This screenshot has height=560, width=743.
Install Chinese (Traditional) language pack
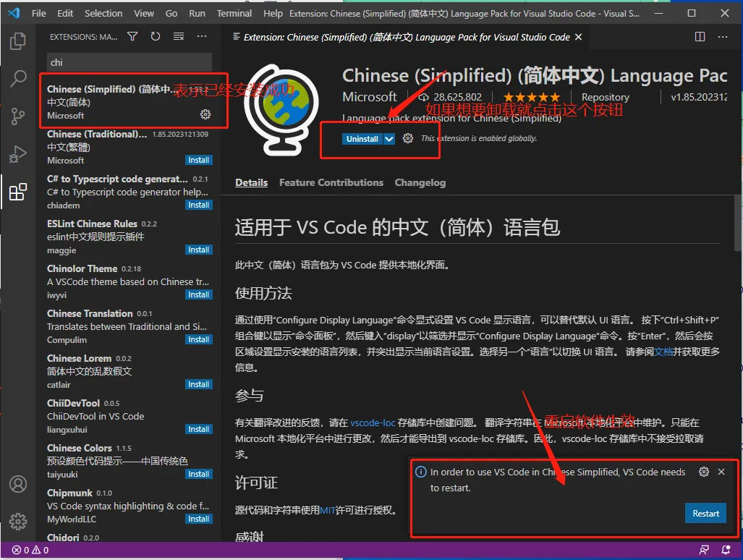click(198, 160)
